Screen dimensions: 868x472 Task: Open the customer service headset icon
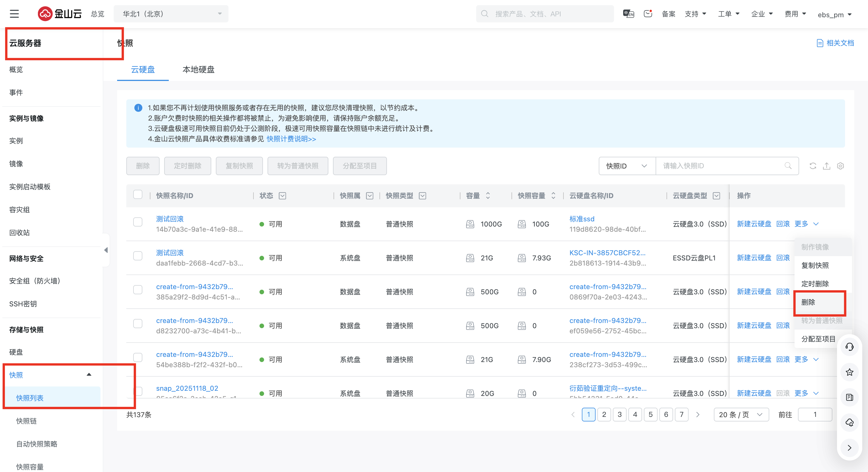[849, 347]
